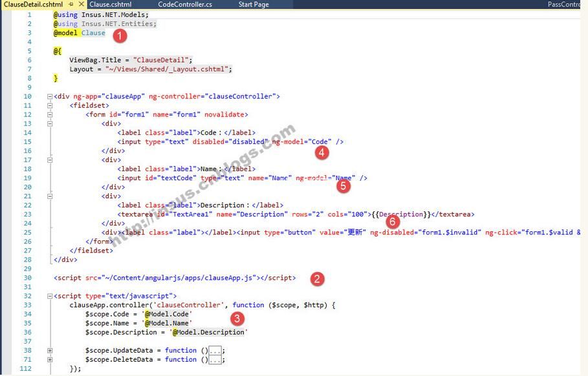
Task: Collapse the div containing the Description label
Action: point(50,196)
